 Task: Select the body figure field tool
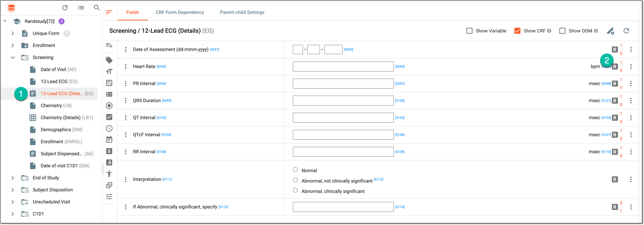point(109,174)
